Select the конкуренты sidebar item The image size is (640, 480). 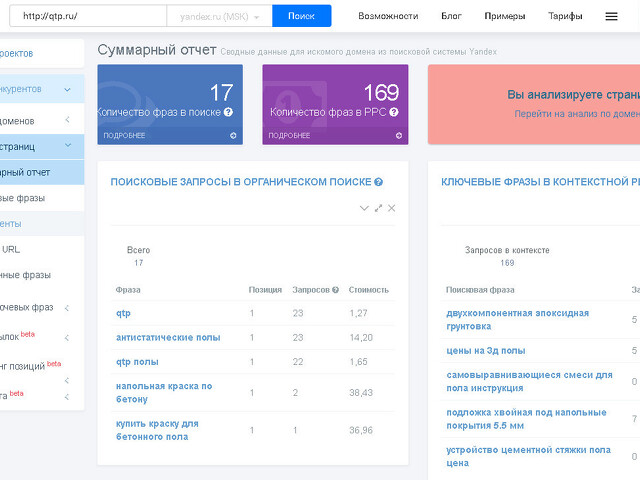[42, 224]
